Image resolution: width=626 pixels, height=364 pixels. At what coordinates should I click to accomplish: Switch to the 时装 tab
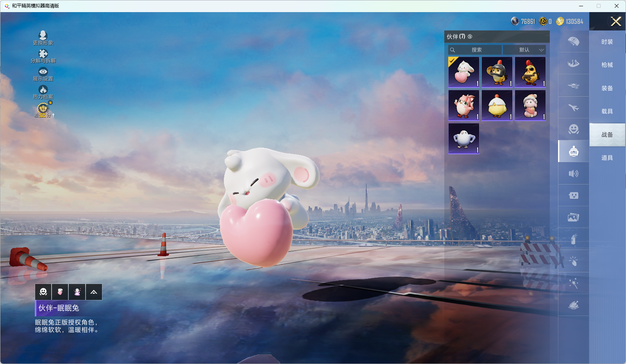pyautogui.click(x=607, y=42)
